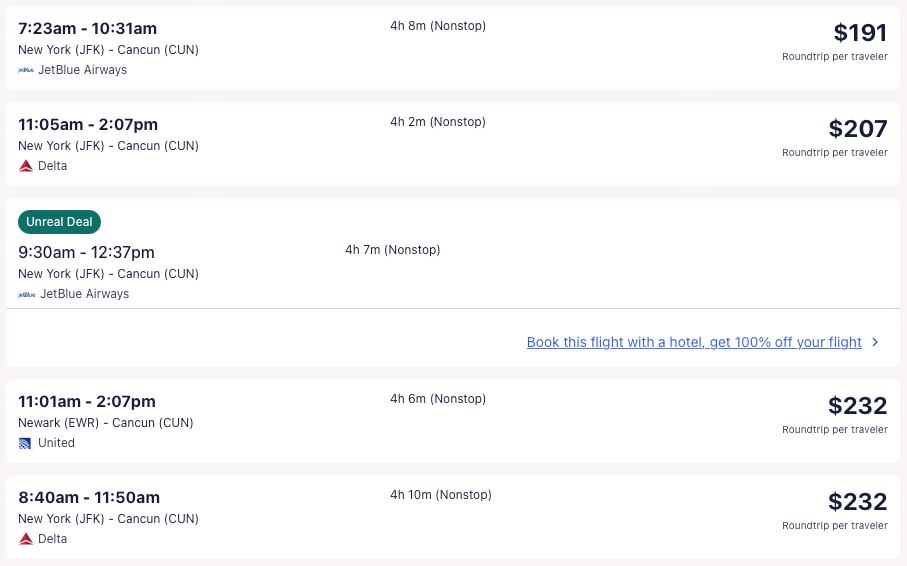Click Delta logo on 8:40am flight

point(26,539)
